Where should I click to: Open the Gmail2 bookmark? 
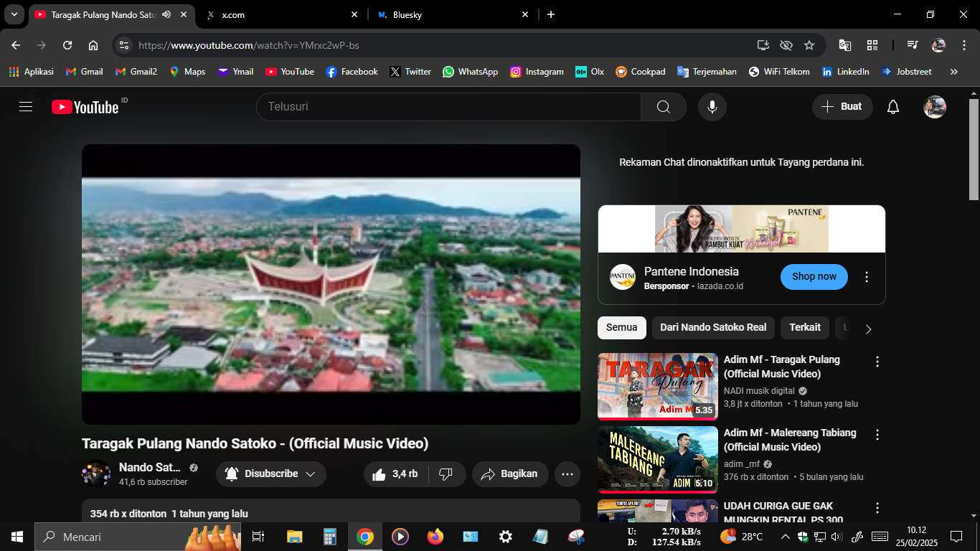coord(136,72)
